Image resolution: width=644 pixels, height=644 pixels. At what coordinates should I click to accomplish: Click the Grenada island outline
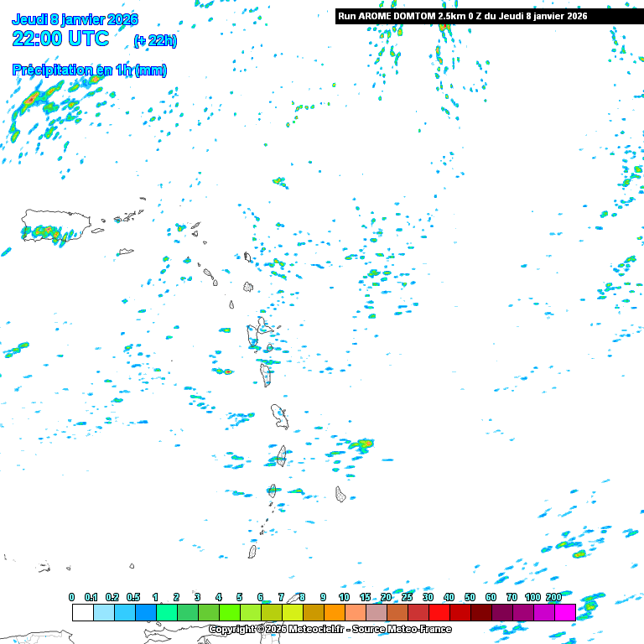tap(252, 552)
